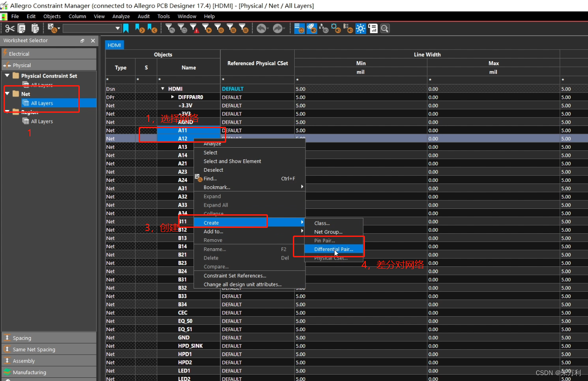Image resolution: width=588 pixels, height=381 pixels.
Task: Click the Manufacturing section icon
Action: pos(7,372)
